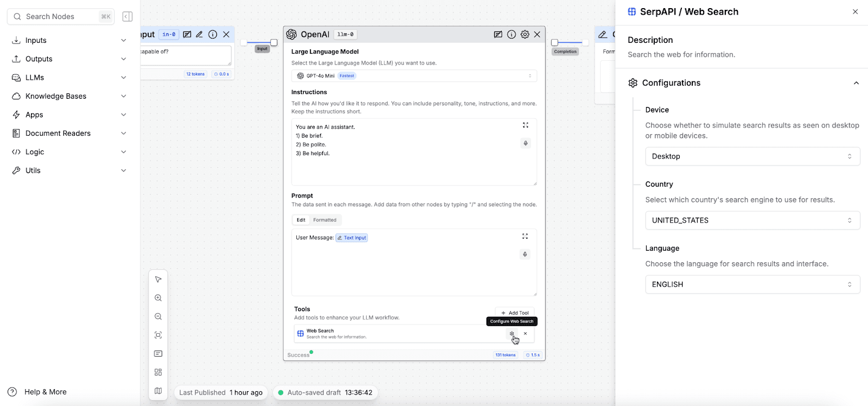Zoom out on the canvas

[x=158, y=316]
